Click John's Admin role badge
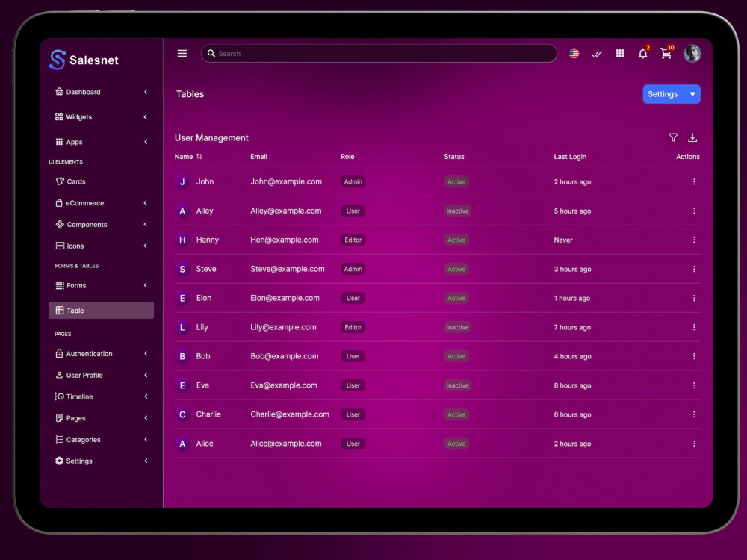 point(353,181)
